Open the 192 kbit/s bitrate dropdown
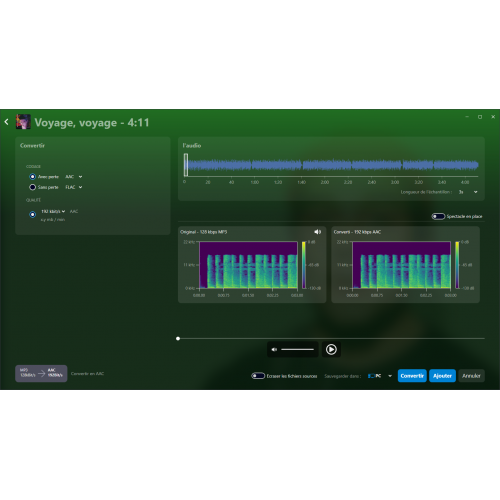This screenshot has width=500, height=500. pyautogui.click(x=53, y=211)
